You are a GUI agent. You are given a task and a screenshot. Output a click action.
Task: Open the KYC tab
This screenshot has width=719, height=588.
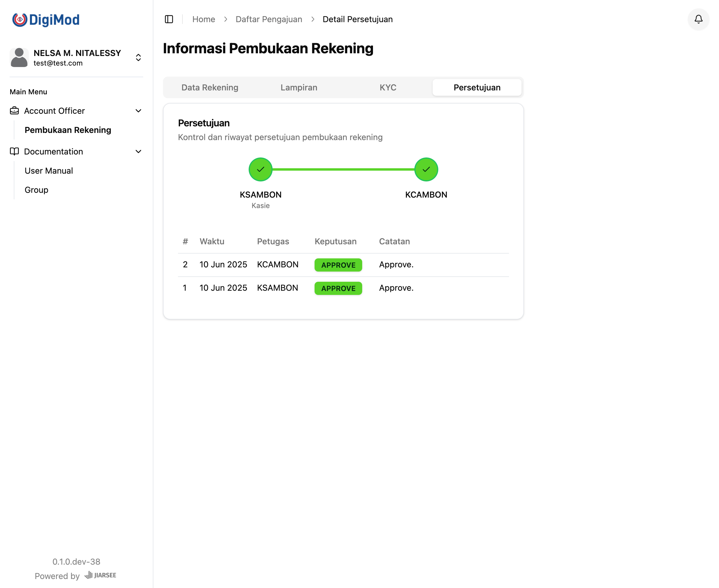pyautogui.click(x=388, y=87)
